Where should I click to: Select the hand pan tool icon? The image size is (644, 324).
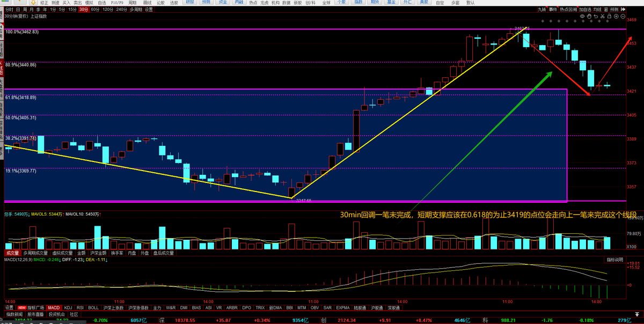click(589, 17)
